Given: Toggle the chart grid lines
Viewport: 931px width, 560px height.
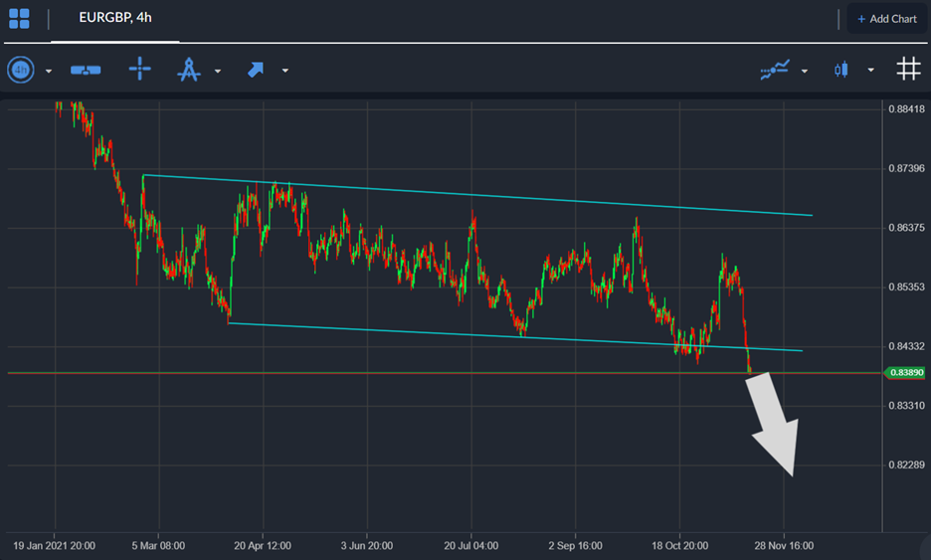Looking at the screenshot, I should click(x=907, y=69).
